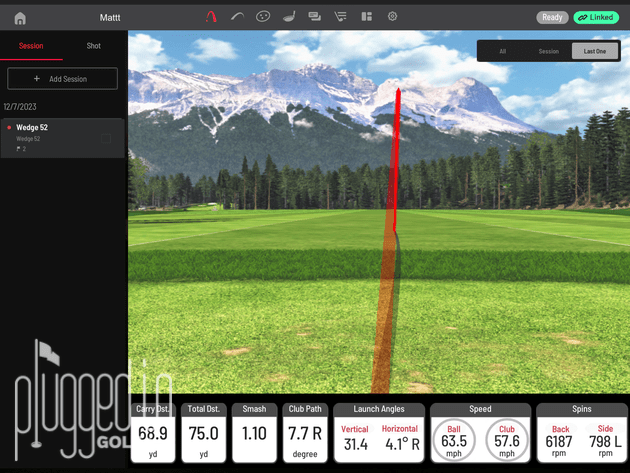This screenshot has height=473, width=630.
Task: Switch to the Session tab
Action: coord(31,46)
